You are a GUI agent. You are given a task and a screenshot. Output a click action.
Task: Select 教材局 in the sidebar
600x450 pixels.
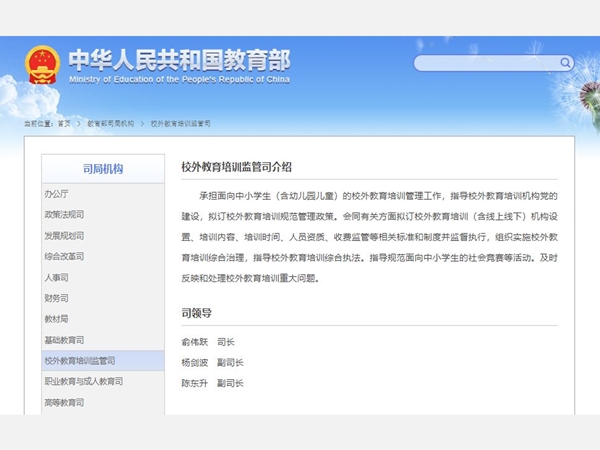tap(103, 319)
